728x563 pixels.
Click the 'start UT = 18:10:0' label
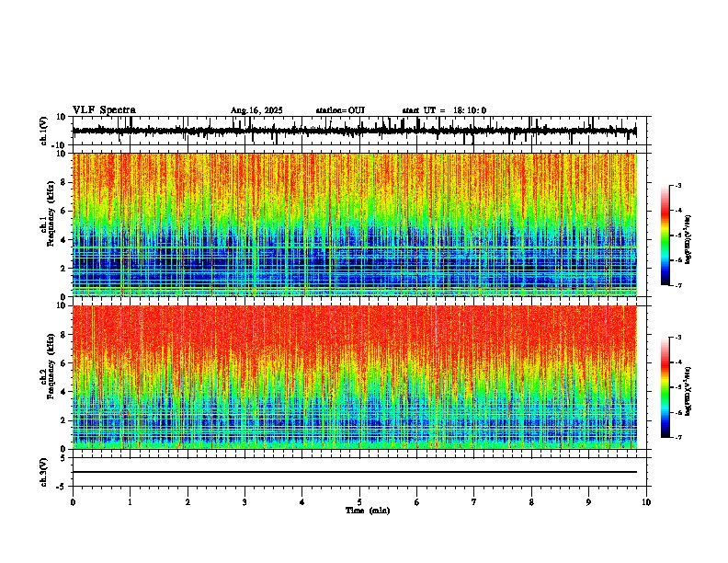(444, 110)
